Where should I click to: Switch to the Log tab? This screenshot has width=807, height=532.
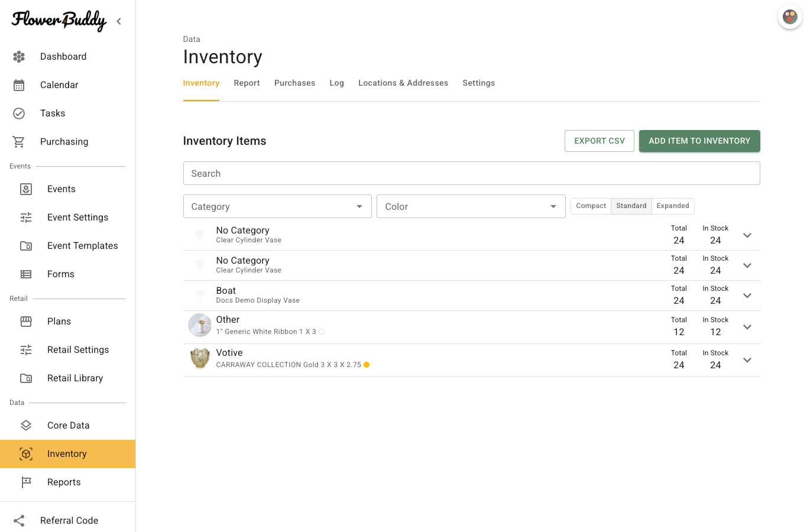pos(337,83)
